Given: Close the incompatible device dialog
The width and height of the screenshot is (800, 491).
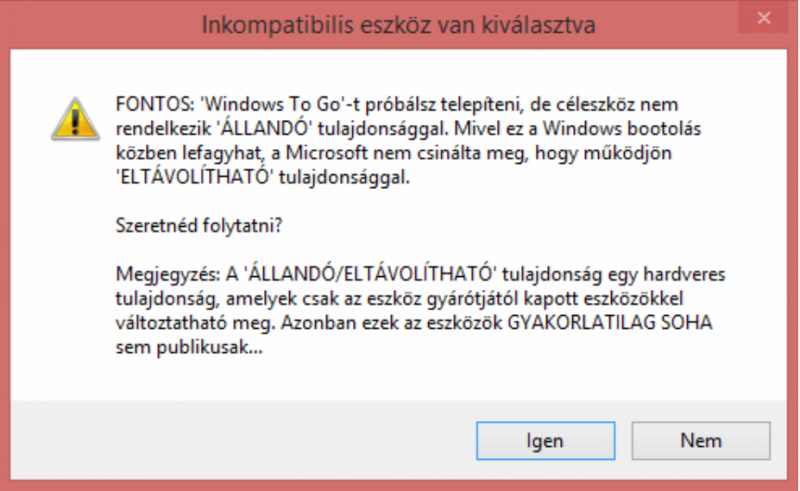Looking at the screenshot, I should [x=764, y=18].
